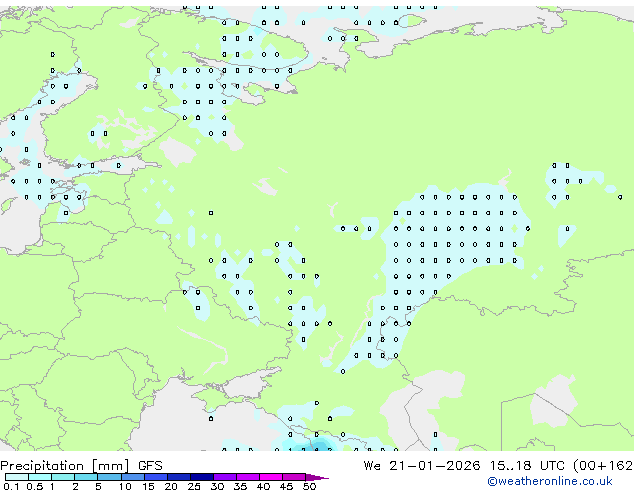
Task: Open the weatheronline.co.uk copyright link
Action: point(549,481)
